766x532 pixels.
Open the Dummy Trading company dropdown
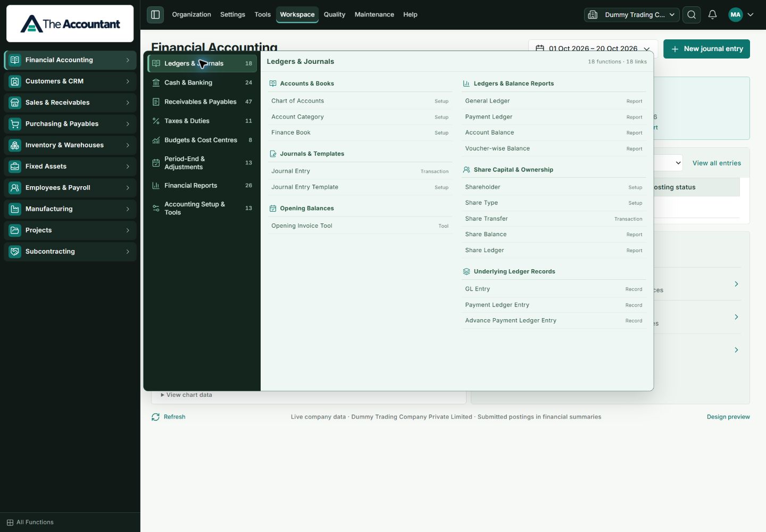pos(632,14)
